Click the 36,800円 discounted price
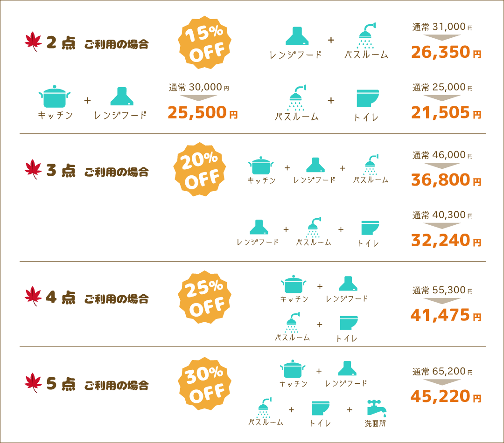Viewport: 504px width, 443px height. [x=446, y=180]
